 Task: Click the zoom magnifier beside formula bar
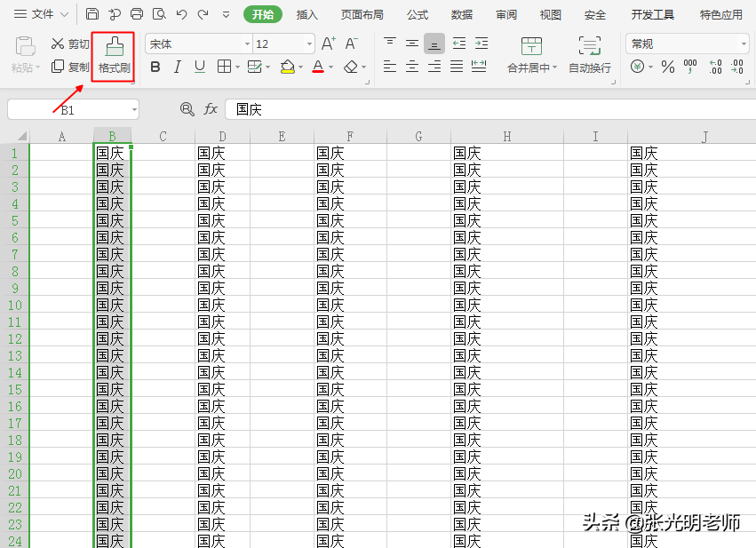187,109
